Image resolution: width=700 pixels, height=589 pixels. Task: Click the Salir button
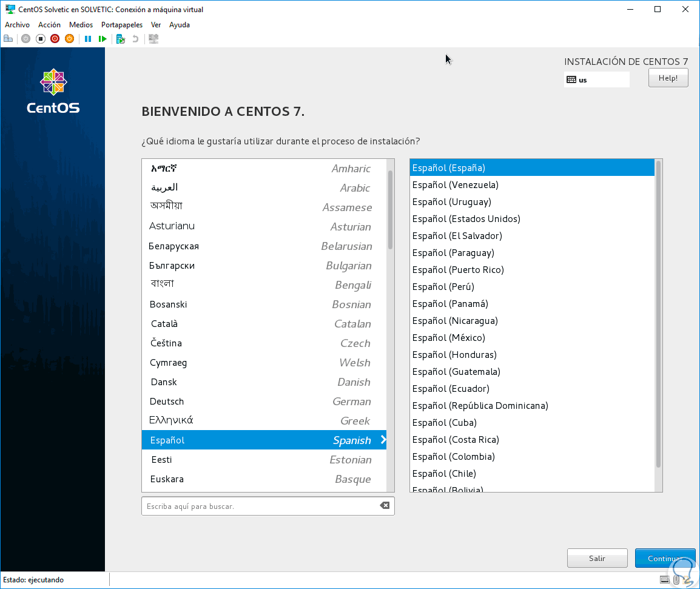597,558
